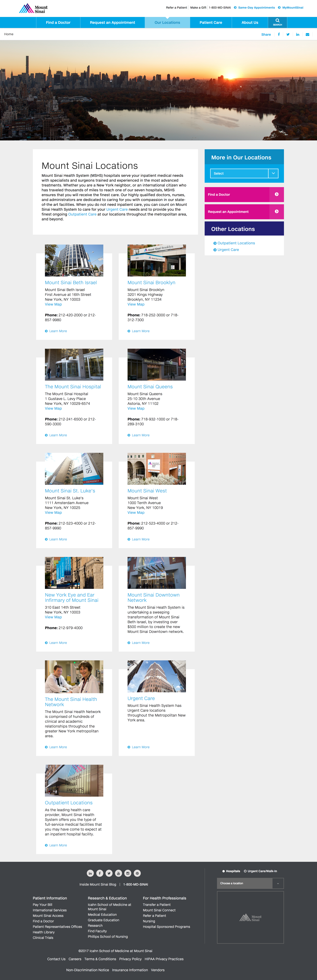Click the Home breadcrumb link
This screenshot has height=980, width=317.
tap(9, 34)
